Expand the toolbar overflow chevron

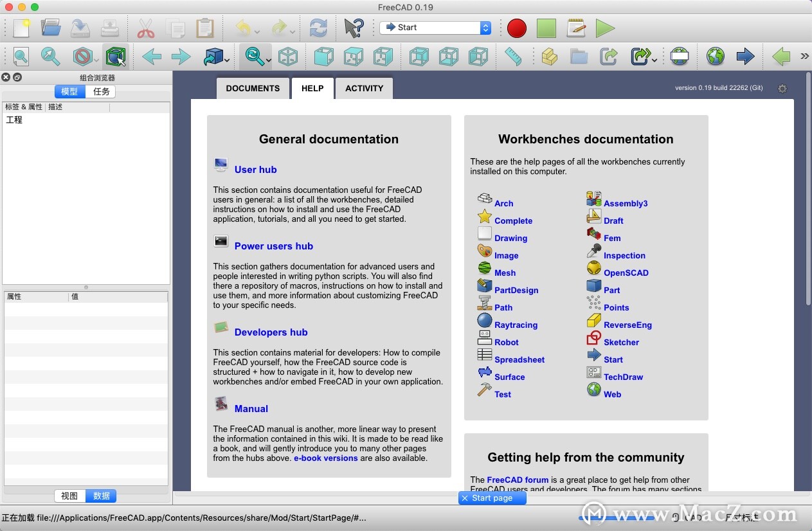(x=804, y=57)
